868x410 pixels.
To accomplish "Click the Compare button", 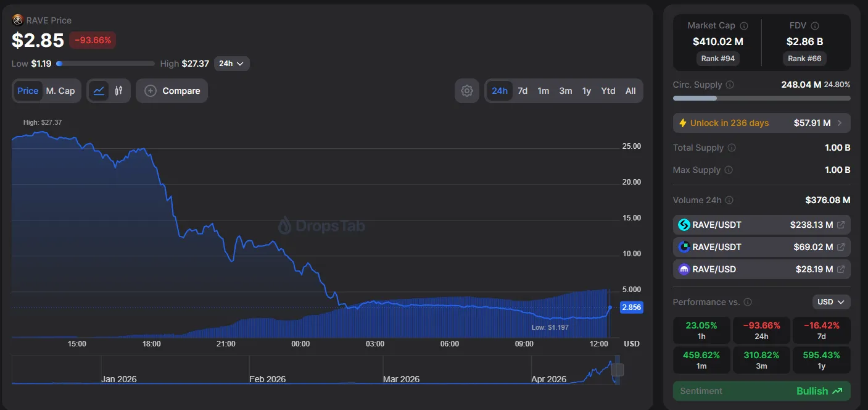I will [x=172, y=91].
